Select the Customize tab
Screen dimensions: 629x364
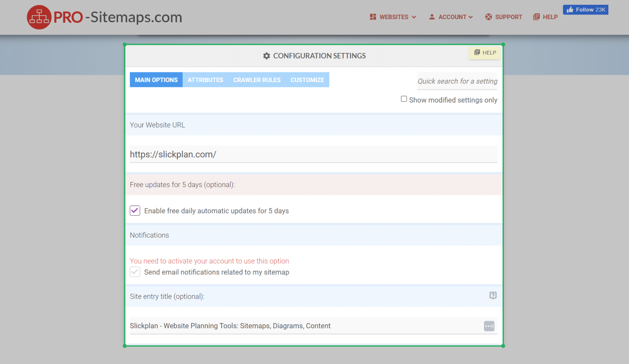click(x=307, y=80)
